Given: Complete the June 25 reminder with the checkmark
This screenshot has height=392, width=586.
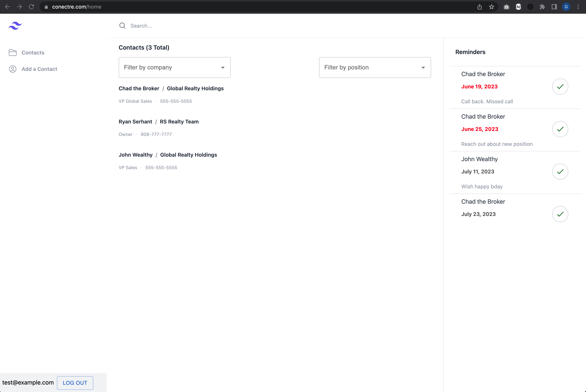Looking at the screenshot, I should (560, 129).
